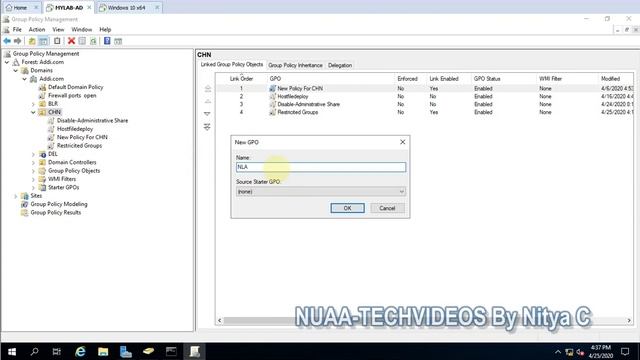The width and height of the screenshot is (640, 360).
Task: Expand the Group Policy Objects node
Action: coord(33,171)
